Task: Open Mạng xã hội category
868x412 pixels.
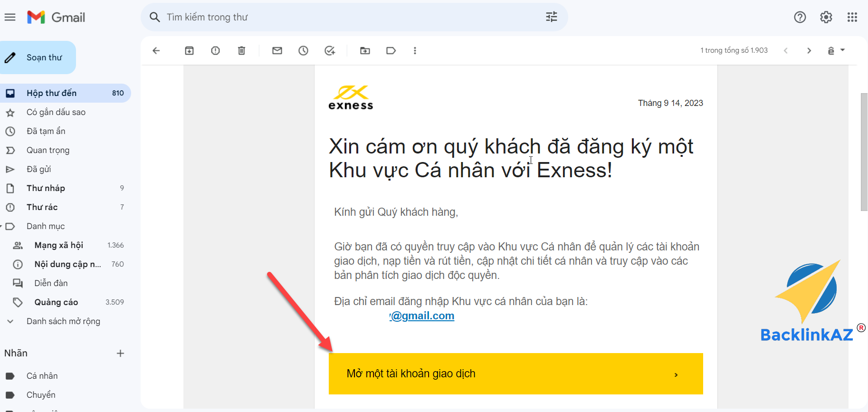Action: 65,245
